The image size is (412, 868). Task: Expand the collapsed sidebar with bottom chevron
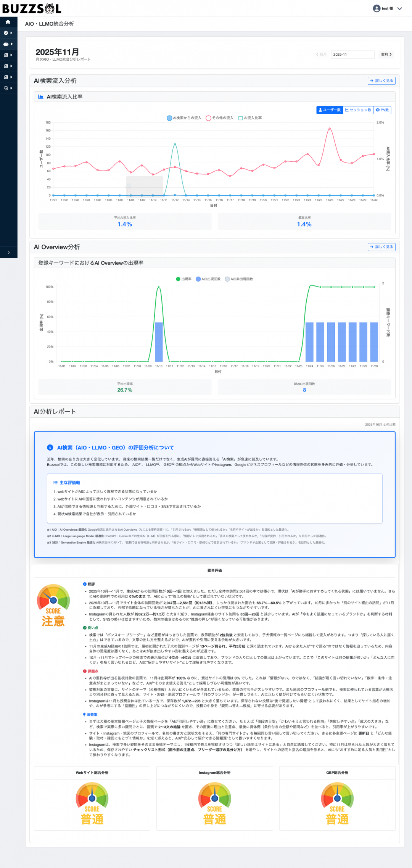[9, 253]
